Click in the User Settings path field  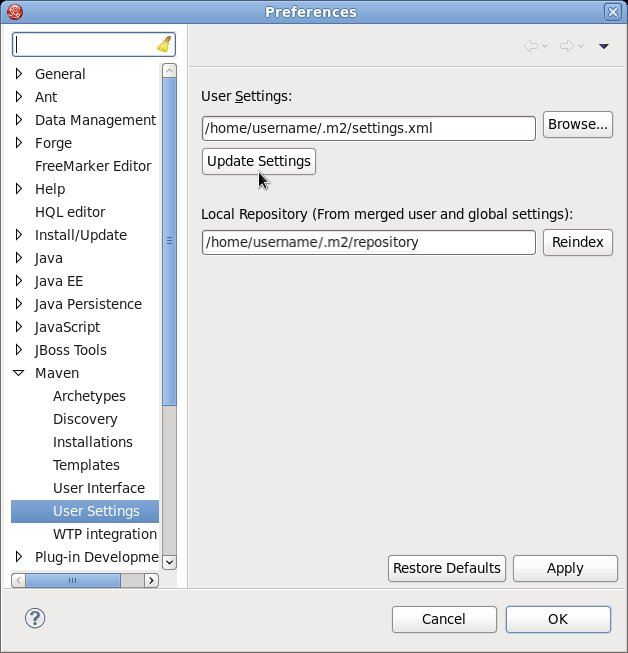[x=368, y=128]
